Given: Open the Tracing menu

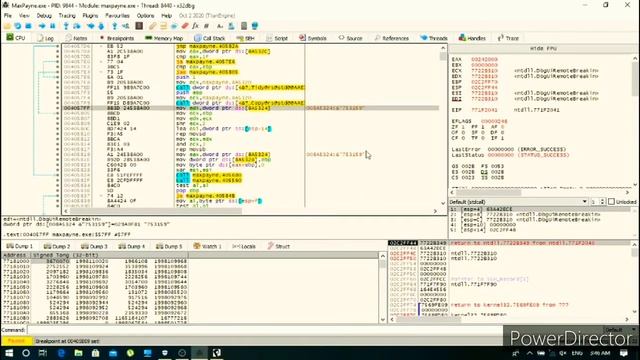Looking at the screenshot, I should pos(67,16).
